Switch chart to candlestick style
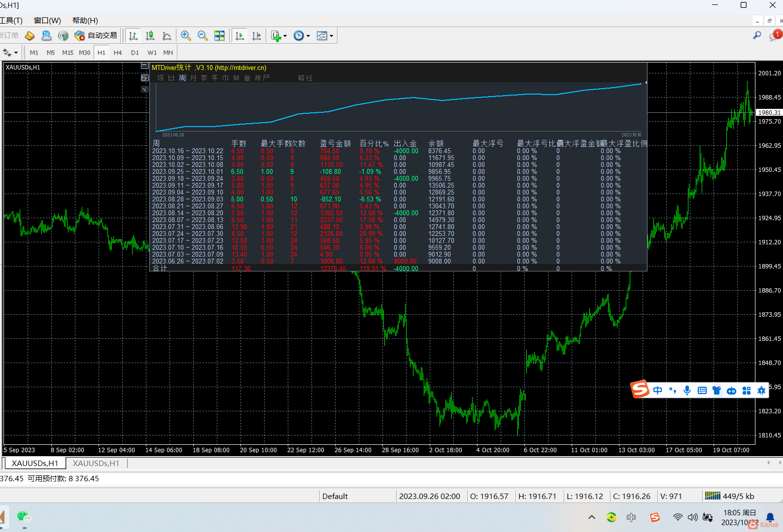783x532 pixels. tap(150, 35)
